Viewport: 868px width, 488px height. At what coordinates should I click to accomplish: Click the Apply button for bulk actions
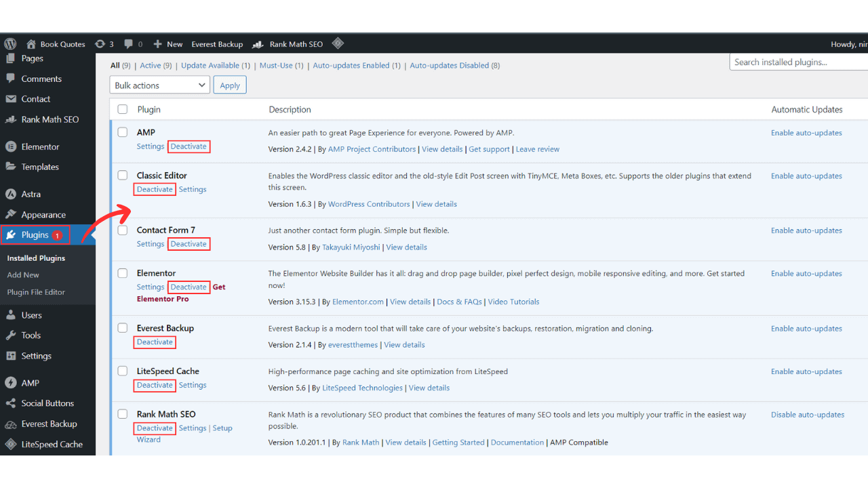pyautogui.click(x=229, y=85)
